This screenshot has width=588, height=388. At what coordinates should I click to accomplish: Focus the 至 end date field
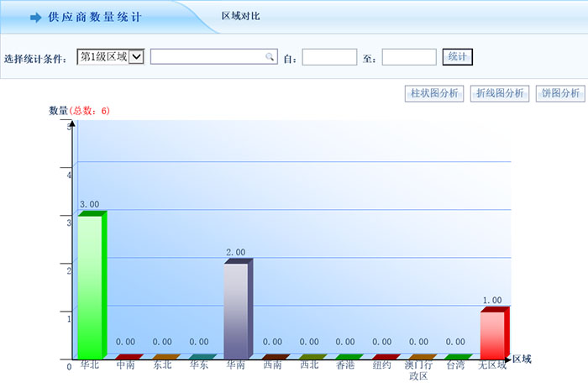[408, 57]
